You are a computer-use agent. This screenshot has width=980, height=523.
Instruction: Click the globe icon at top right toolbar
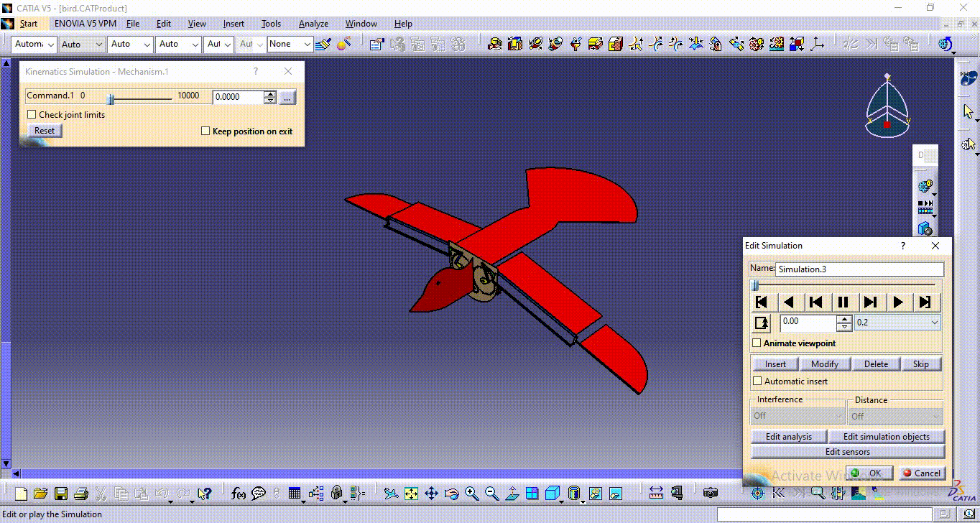click(947, 44)
